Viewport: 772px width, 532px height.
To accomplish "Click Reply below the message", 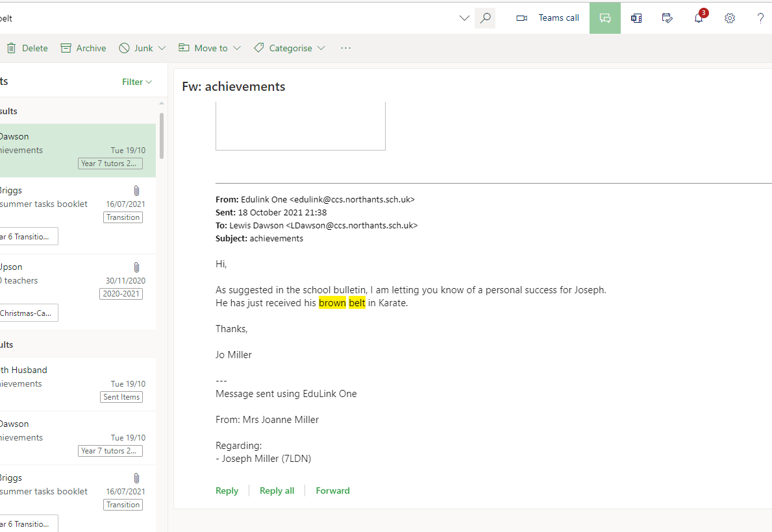I will 227,490.
